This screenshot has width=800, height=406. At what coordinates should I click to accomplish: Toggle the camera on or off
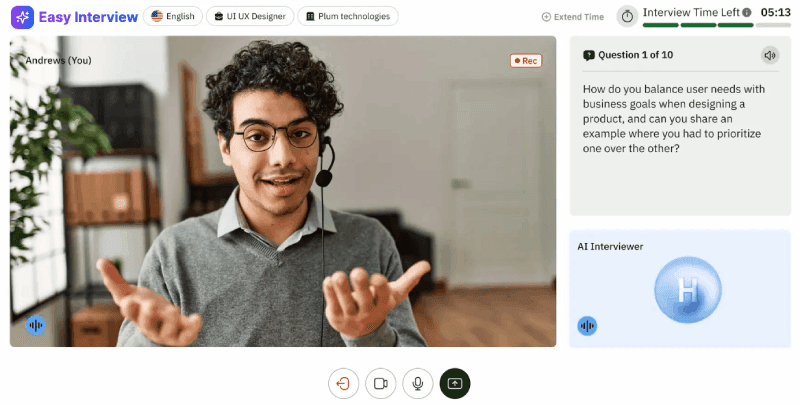[x=381, y=383]
